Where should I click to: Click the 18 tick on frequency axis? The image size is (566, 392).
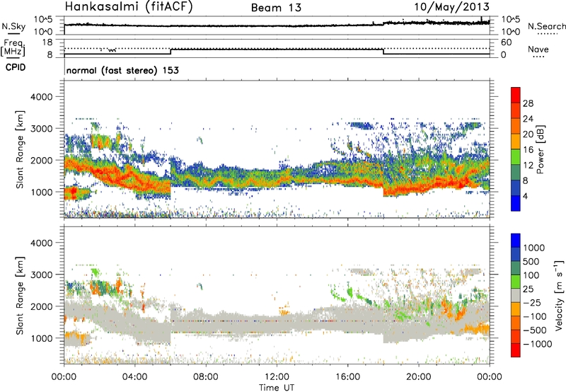pos(47,42)
